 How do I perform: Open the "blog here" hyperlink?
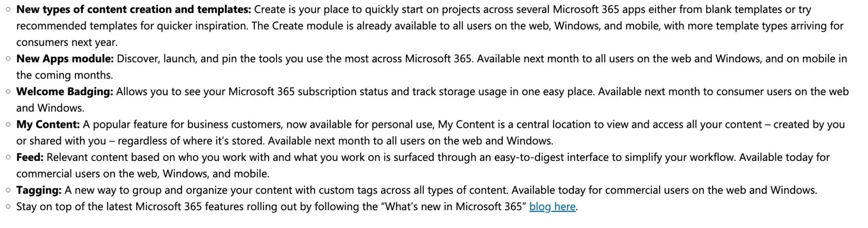552,207
